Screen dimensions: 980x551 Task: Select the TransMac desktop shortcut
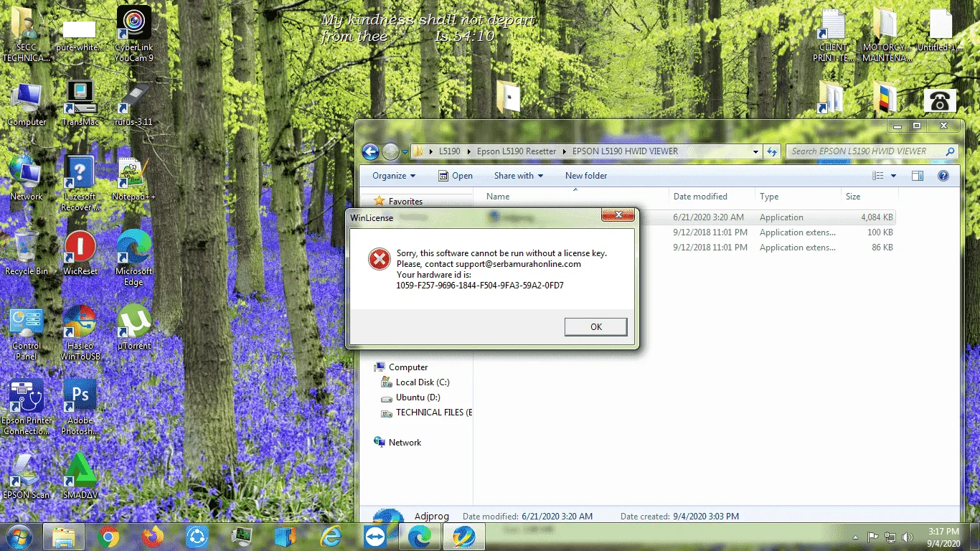click(80, 103)
